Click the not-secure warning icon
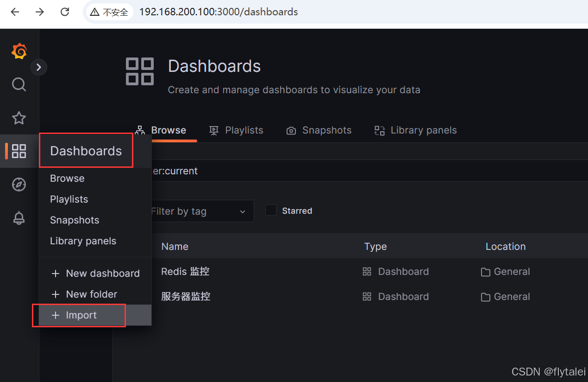Image resolution: width=588 pixels, height=382 pixels. coord(94,12)
